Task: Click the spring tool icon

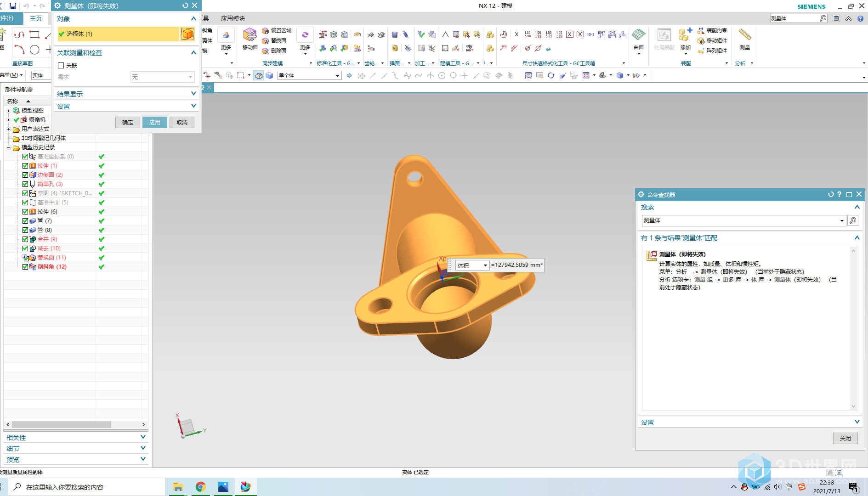Action: click(x=395, y=34)
